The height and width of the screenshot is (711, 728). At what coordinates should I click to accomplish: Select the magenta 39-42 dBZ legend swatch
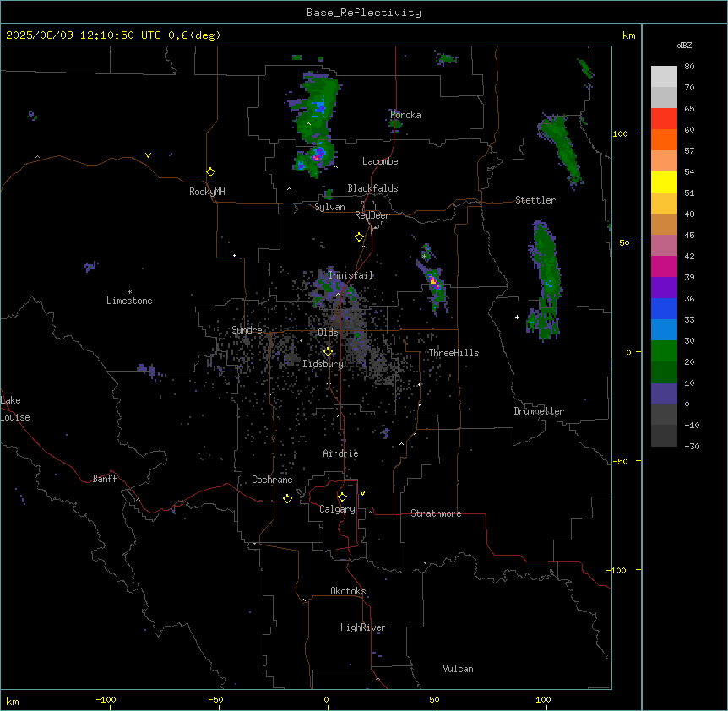click(664, 266)
